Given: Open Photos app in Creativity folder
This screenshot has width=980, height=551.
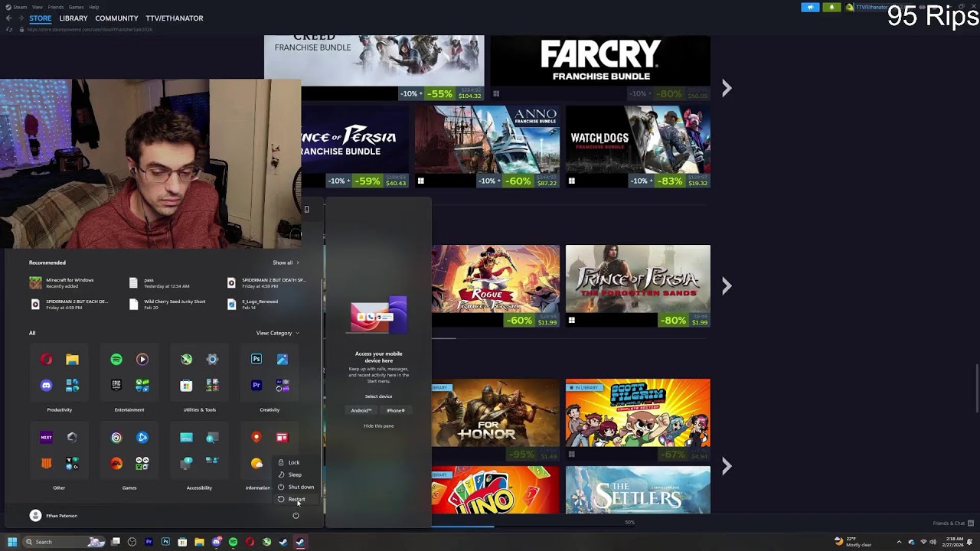Looking at the screenshot, I should point(283,360).
